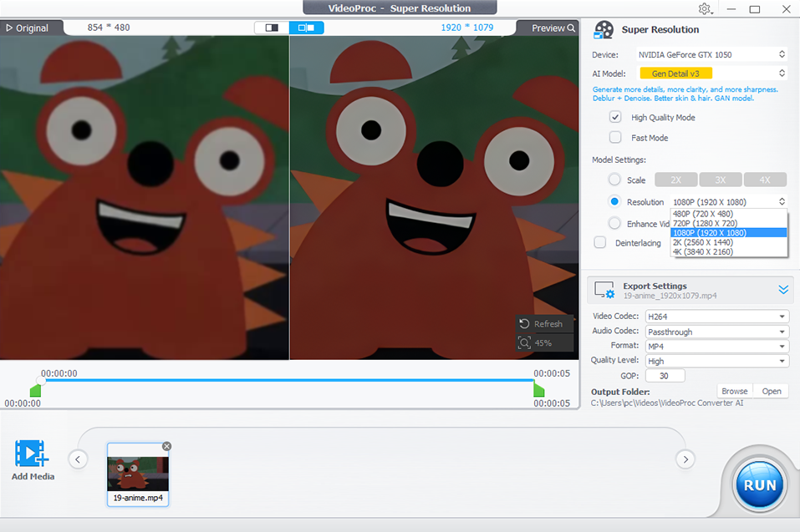Viewport: 800px width, 532px height.
Task: Select the Scale radio button
Action: click(x=614, y=180)
